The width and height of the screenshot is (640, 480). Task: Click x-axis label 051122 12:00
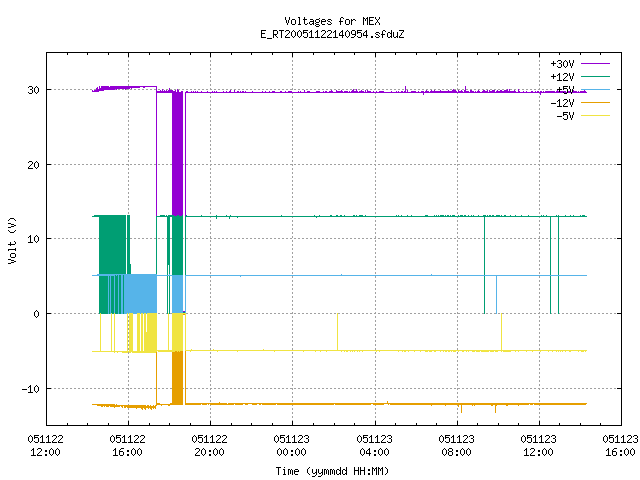(x=45, y=446)
